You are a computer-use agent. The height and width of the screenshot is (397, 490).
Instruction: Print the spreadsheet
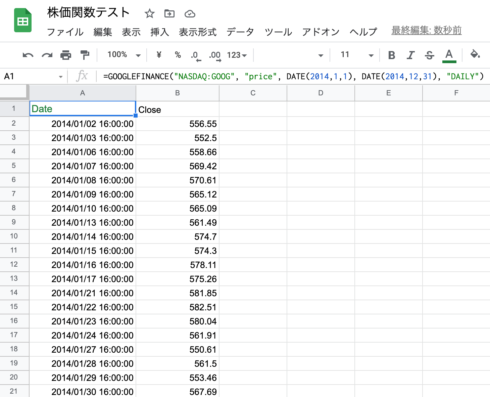click(x=65, y=55)
